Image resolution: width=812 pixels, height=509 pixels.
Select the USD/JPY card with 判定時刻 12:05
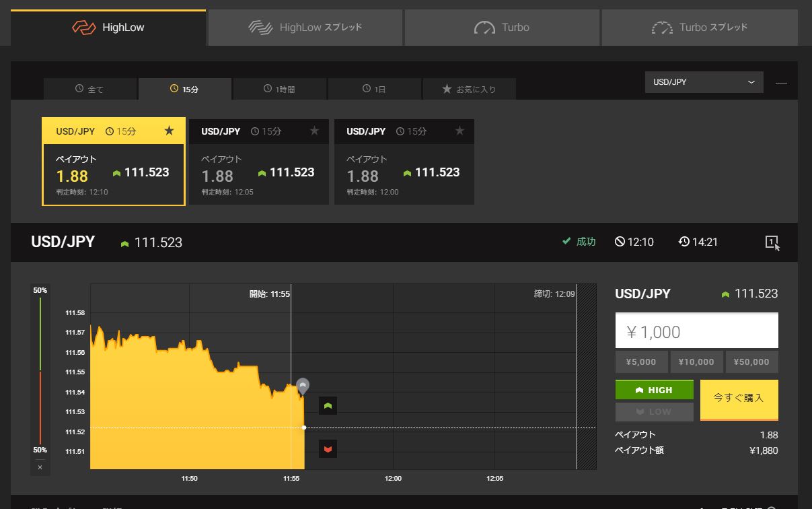tap(259, 162)
